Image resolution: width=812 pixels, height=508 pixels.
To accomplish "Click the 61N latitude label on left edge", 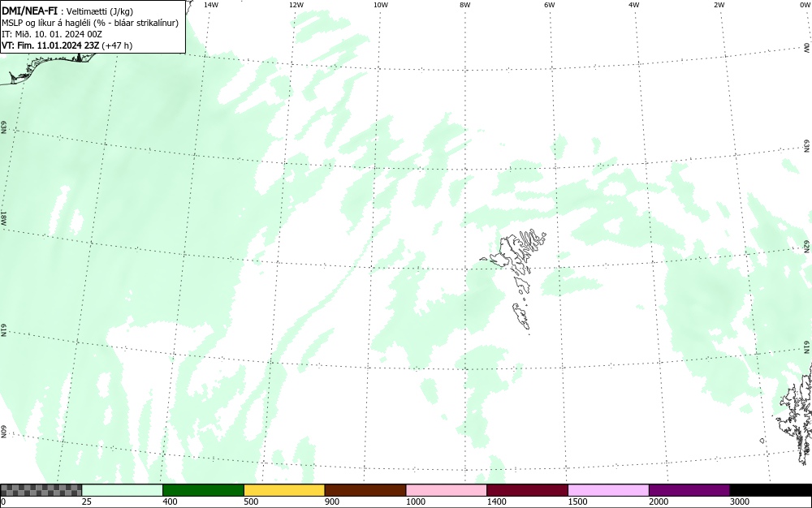I will pyautogui.click(x=3, y=330).
